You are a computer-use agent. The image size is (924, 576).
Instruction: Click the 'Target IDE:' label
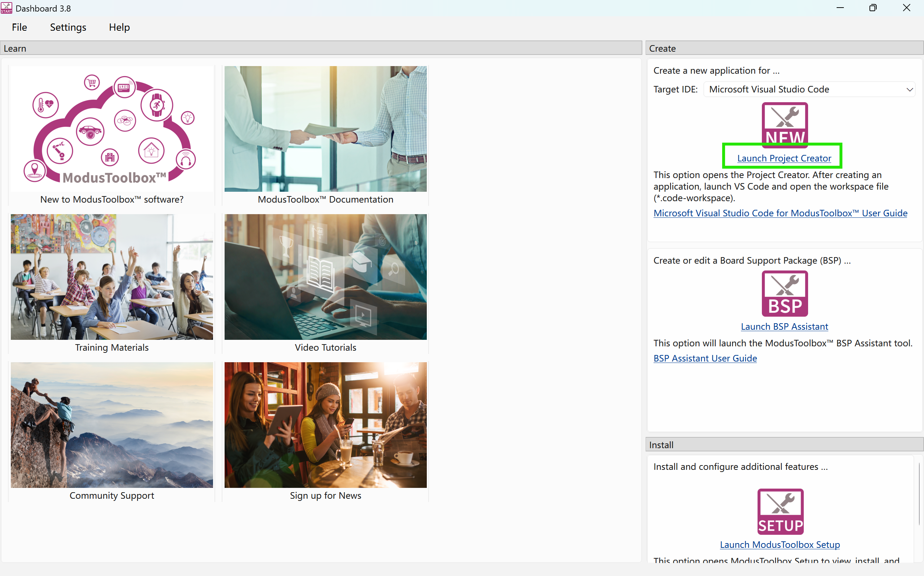click(675, 89)
